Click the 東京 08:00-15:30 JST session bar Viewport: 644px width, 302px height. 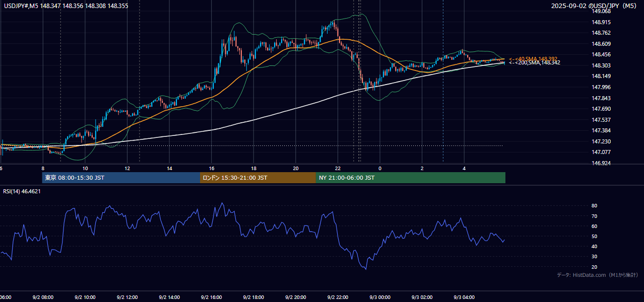tap(121, 178)
